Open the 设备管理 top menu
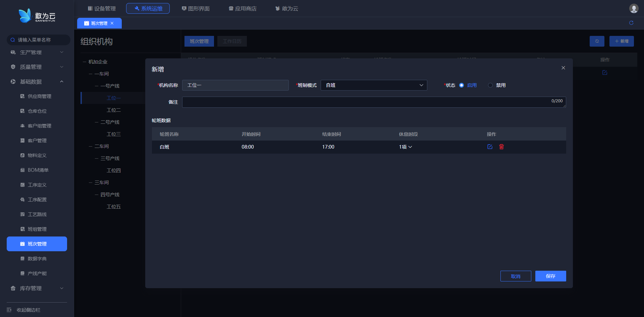The height and width of the screenshot is (317, 644). [x=102, y=8]
